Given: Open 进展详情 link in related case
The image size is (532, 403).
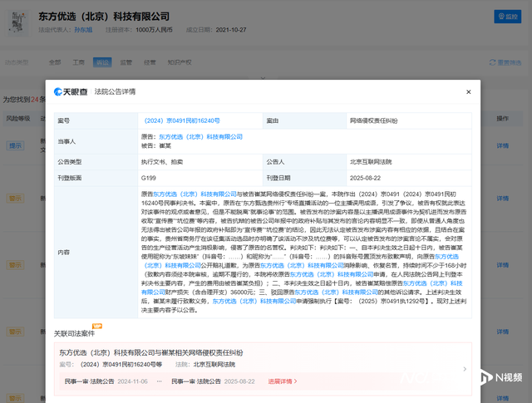Looking at the screenshot, I should click(283, 381).
